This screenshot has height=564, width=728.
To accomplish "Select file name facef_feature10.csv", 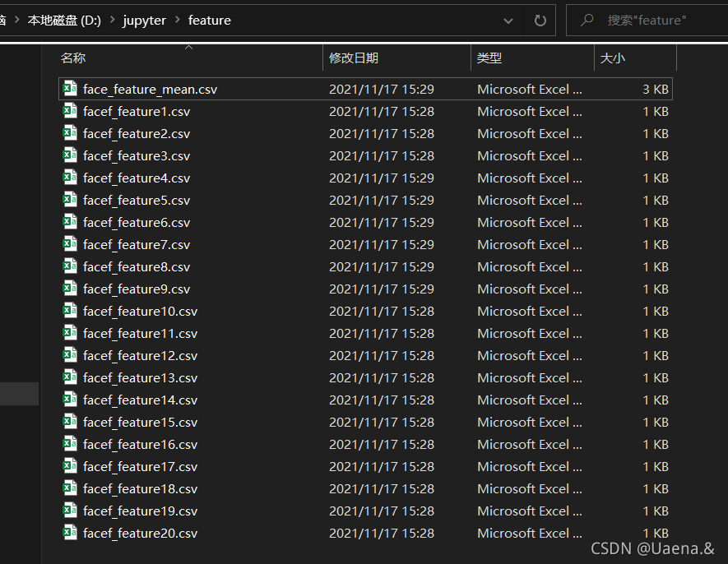I will click(x=140, y=312).
